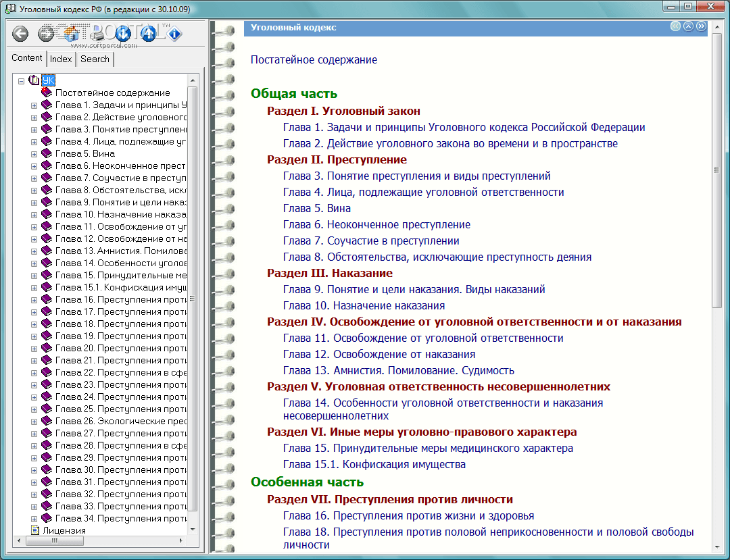730x560 pixels.
Task: Click the book icon beside Глава 15.1 in the tree
Action: click(47, 287)
